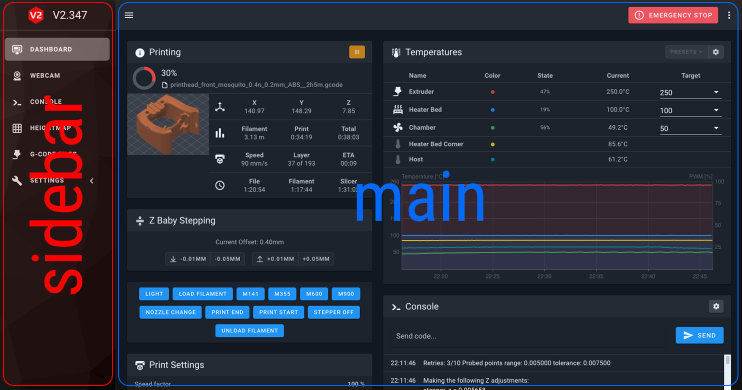742x390 pixels.
Task: Click the printhead model preview thumbnail
Action: tap(168, 124)
